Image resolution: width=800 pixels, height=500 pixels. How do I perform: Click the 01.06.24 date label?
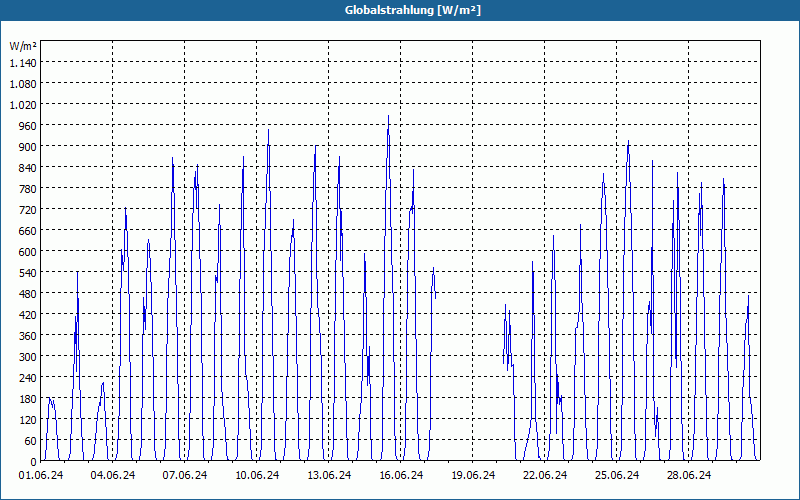(x=41, y=475)
